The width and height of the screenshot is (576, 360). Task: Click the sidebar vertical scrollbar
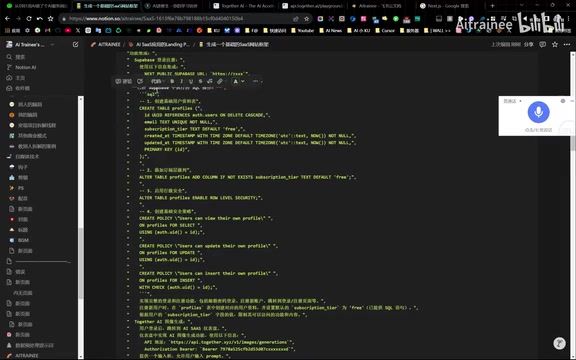click(x=80, y=263)
